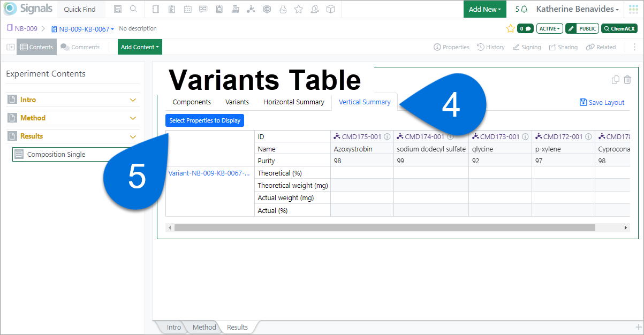Open the Method bottom page tab
The image size is (644, 335).
(x=204, y=327)
